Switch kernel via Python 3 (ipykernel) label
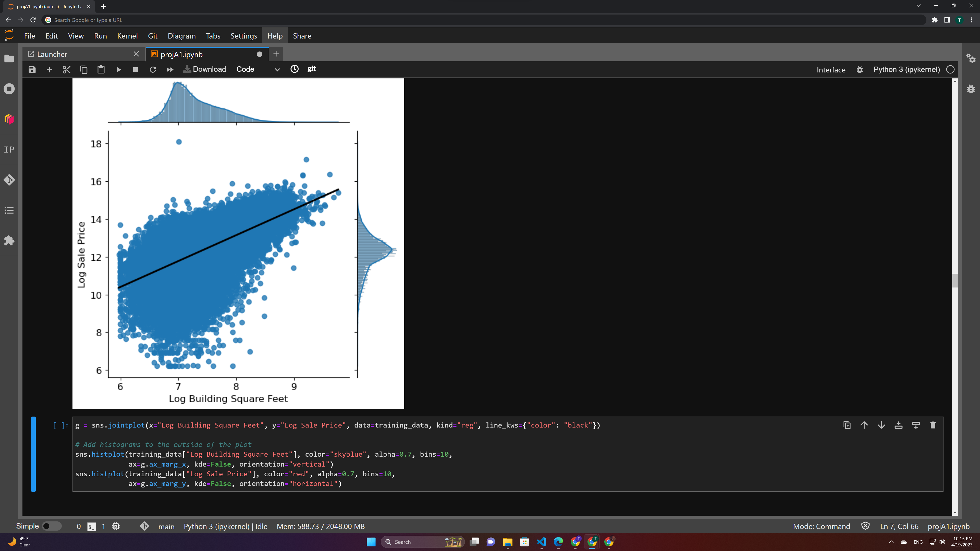This screenshot has height=551, width=980. click(x=906, y=69)
